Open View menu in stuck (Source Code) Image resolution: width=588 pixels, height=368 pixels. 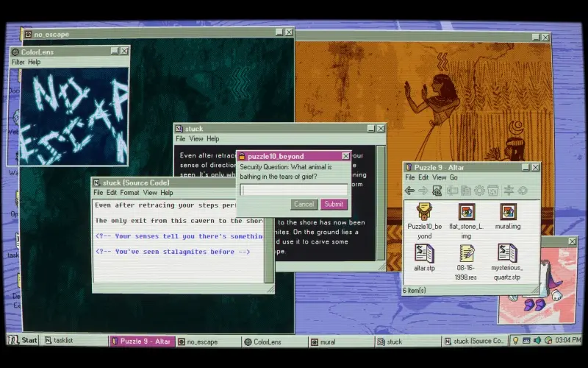[x=150, y=193]
